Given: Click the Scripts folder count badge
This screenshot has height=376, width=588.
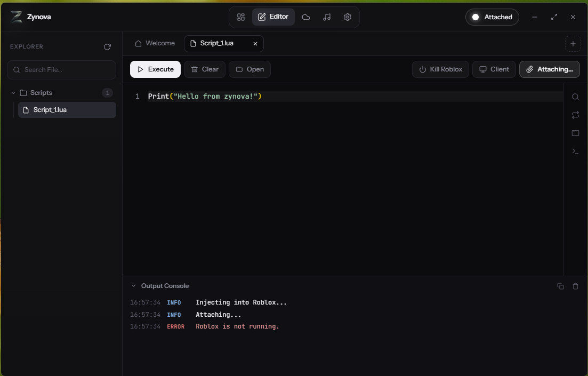Looking at the screenshot, I should tap(107, 93).
